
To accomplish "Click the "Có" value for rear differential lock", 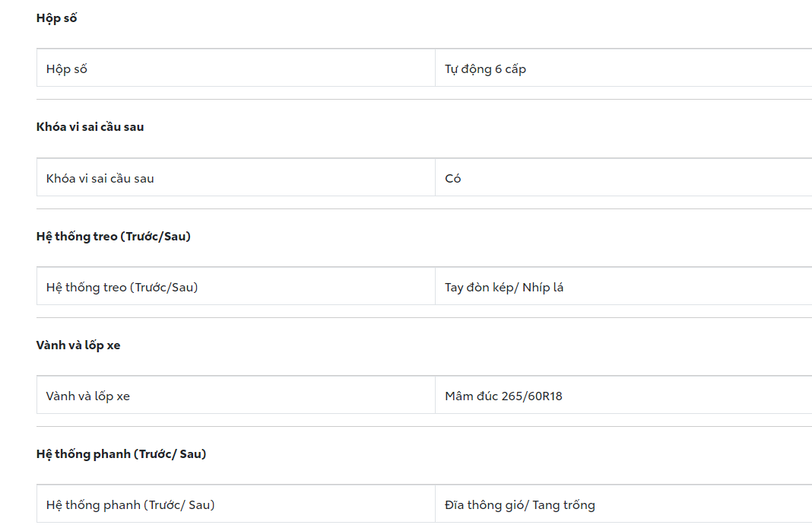I will click(x=453, y=179).
